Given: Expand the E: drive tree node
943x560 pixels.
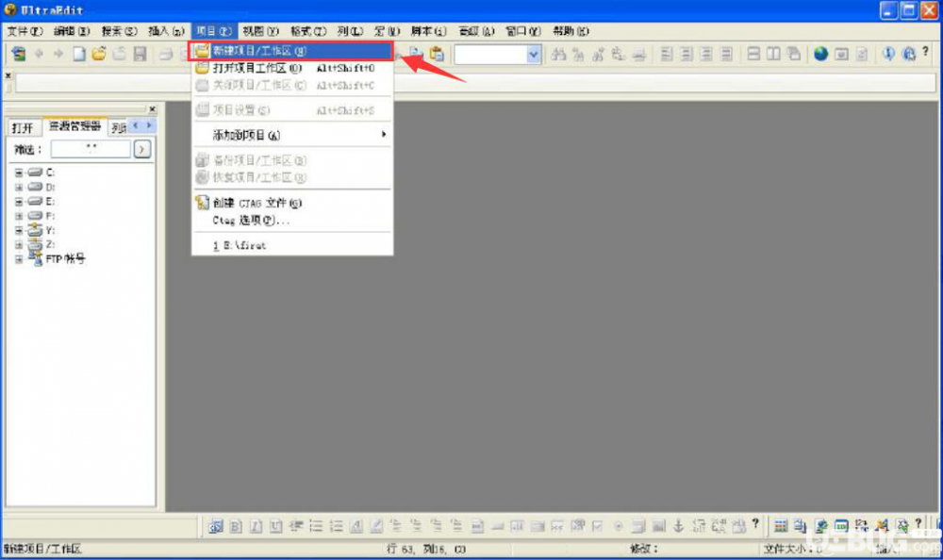Looking at the screenshot, I should 19,202.
